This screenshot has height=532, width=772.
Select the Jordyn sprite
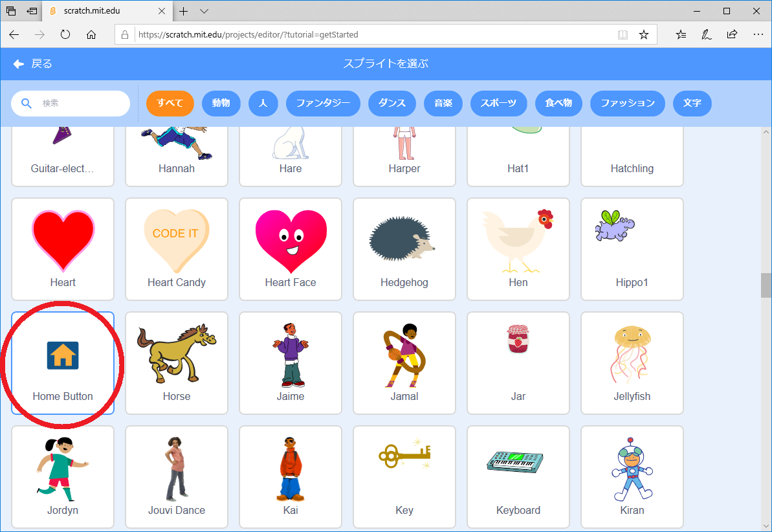click(x=63, y=477)
